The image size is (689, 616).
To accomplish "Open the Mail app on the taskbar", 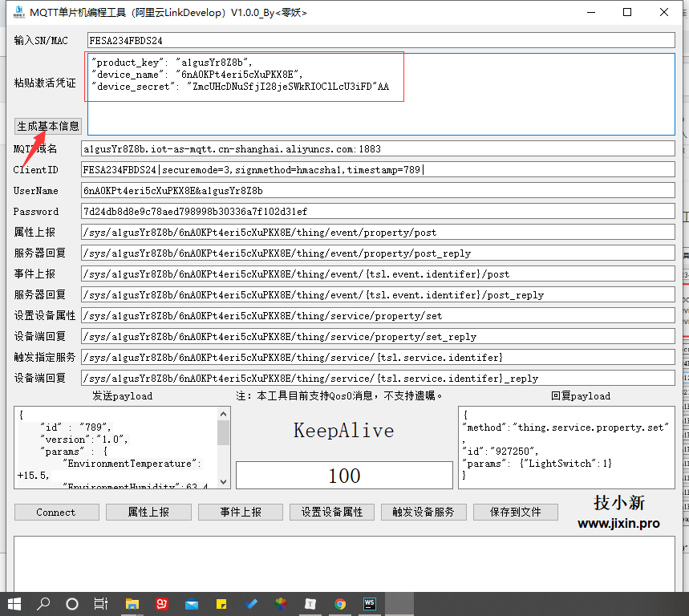I will (x=192, y=605).
